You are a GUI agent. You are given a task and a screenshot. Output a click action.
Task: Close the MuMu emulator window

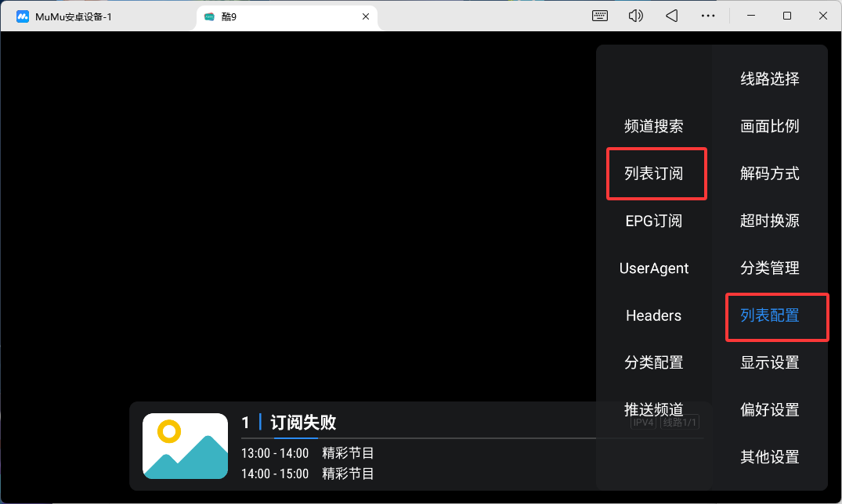click(x=822, y=16)
